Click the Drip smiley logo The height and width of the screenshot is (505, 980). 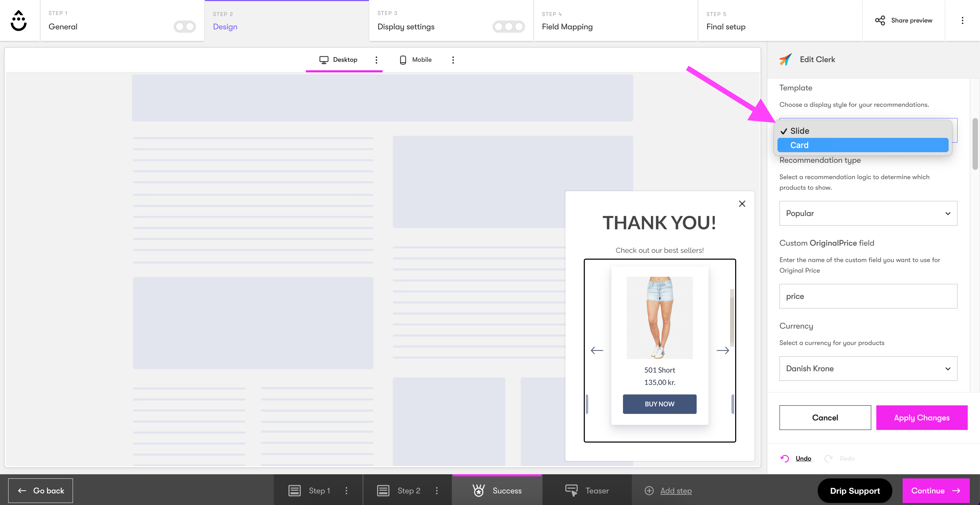[19, 20]
